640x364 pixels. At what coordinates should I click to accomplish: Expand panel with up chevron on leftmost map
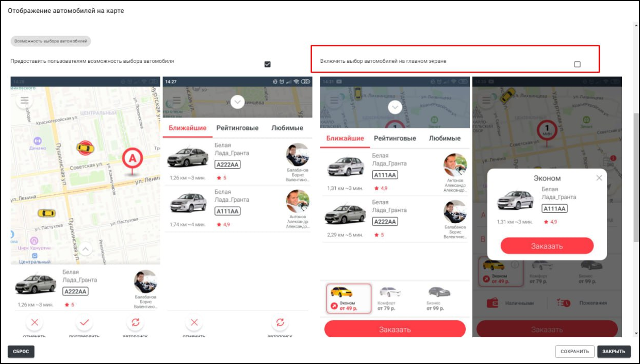coord(86,250)
